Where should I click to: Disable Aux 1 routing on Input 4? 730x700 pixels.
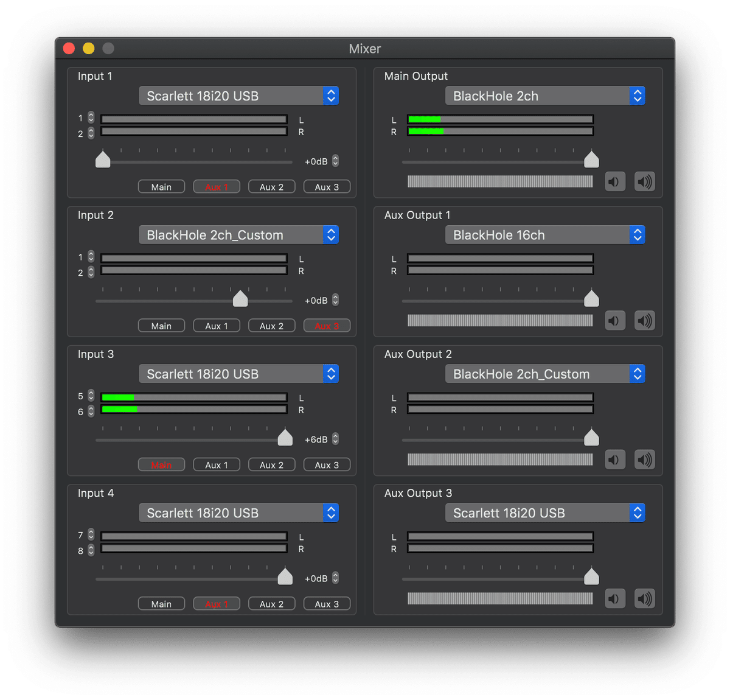(217, 604)
